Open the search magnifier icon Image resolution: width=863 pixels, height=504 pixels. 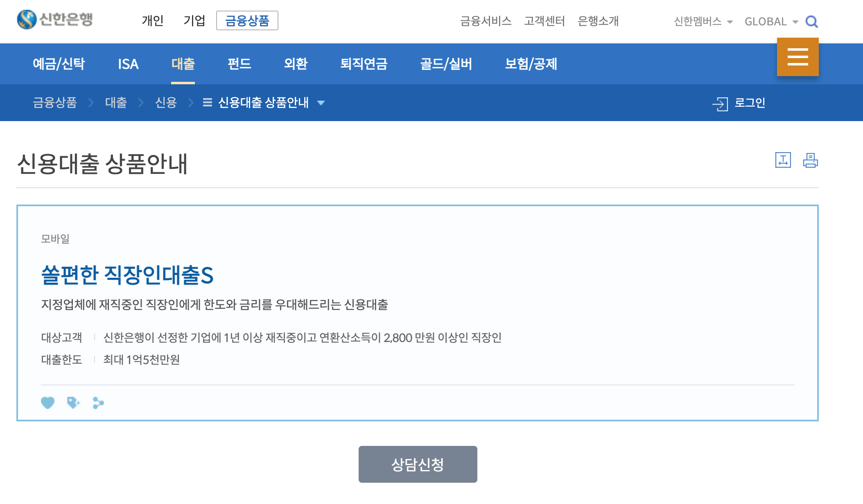[811, 21]
